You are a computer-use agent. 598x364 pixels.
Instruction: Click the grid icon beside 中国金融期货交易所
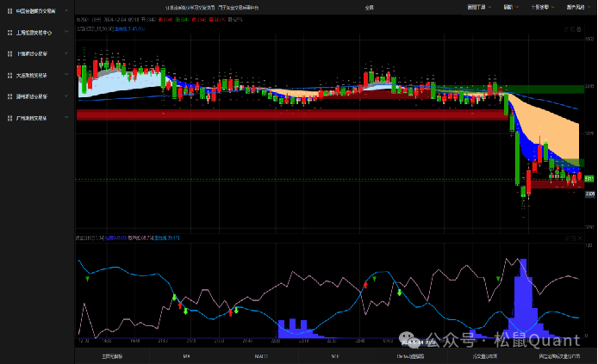[9, 11]
